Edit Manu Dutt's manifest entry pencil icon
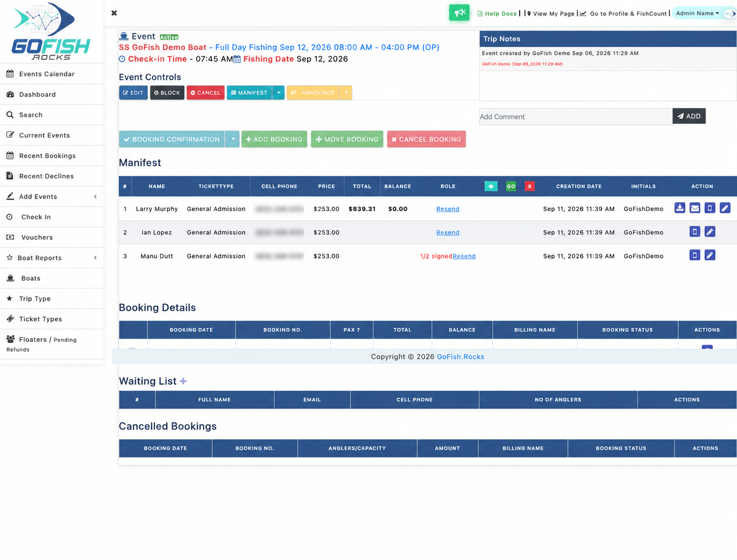Viewport: 737px width, 560px height. point(710,255)
